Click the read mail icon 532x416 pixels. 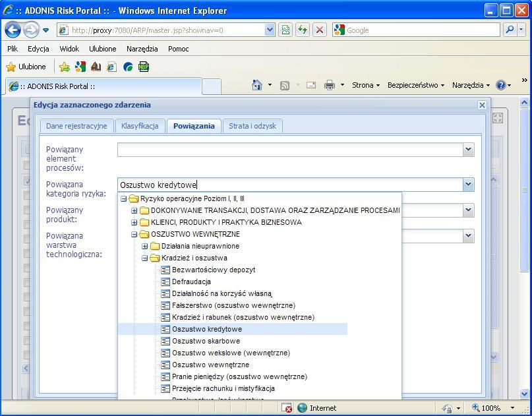click(311, 85)
